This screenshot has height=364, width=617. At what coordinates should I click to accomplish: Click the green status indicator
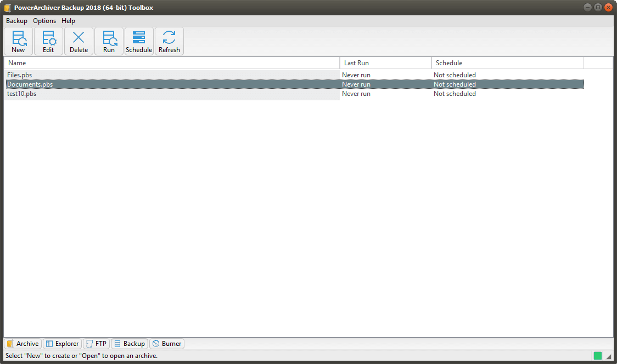[x=598, y=356]
